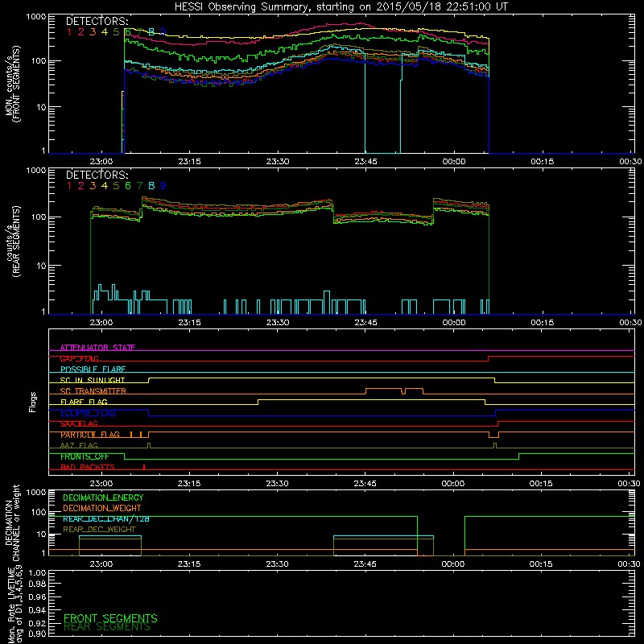Viewport: 644px width, 644px height.
Task: Click the POSSIBLE_FLARE flag label
Action: 93,369
